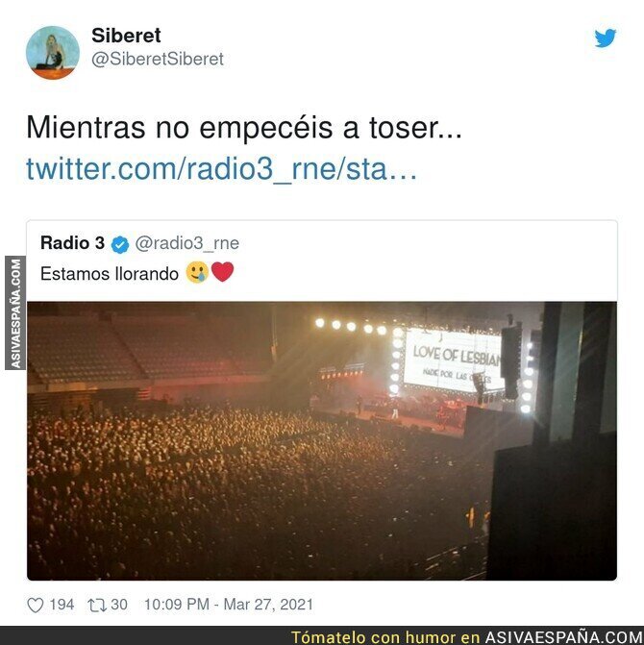Like the tweet with heart icon

36,605
